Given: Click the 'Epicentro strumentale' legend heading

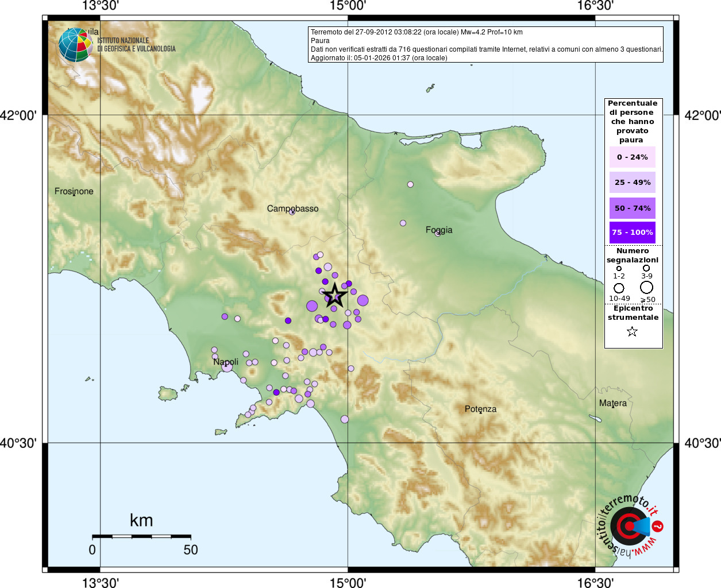Looking at the screenshot, I should pos(633,312).
